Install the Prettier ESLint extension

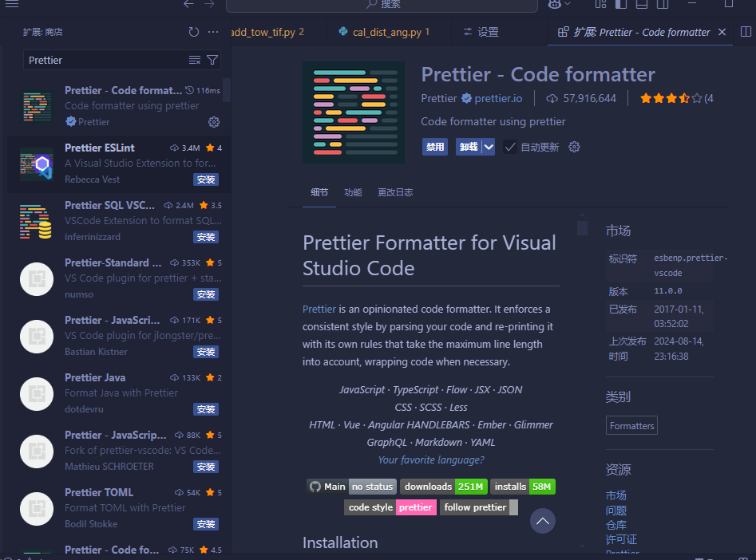click(x=206, y=179)
